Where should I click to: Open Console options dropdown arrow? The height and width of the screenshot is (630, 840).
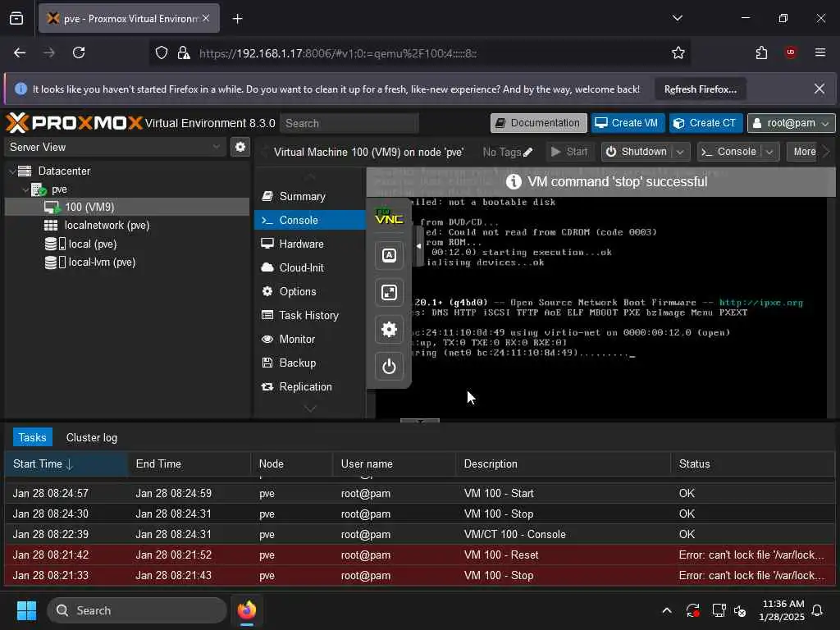coord(769,152)
